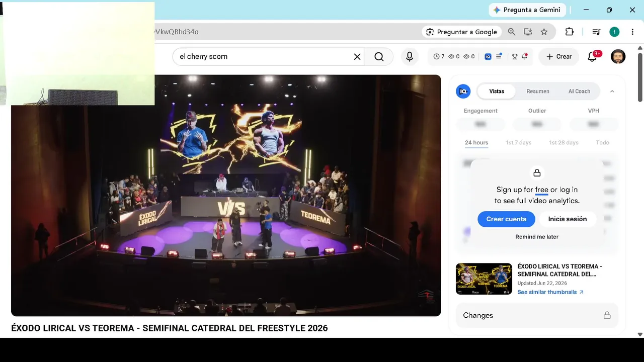Open the small bell with red dot
The width and height of the screenshot is (644, 362).
pos(524,56)
